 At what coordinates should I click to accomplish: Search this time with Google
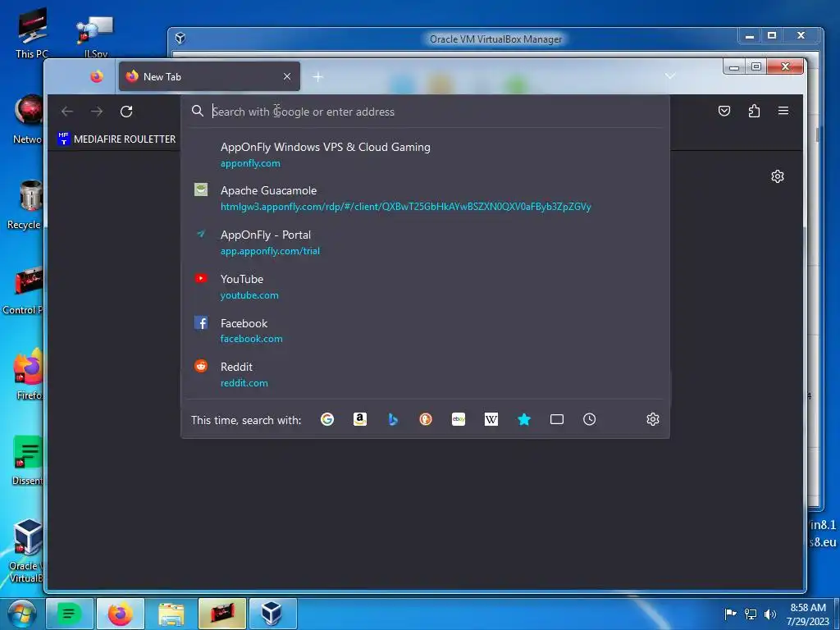point(327,419)
